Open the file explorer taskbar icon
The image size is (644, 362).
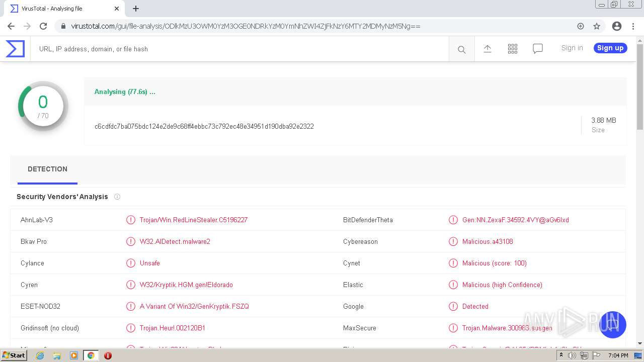coord(57,355)
